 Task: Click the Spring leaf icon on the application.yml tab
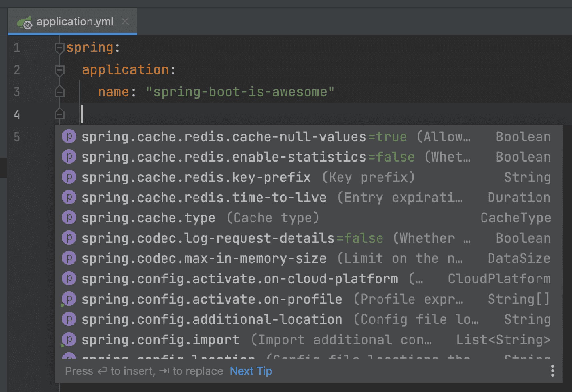tap(24, 22)
